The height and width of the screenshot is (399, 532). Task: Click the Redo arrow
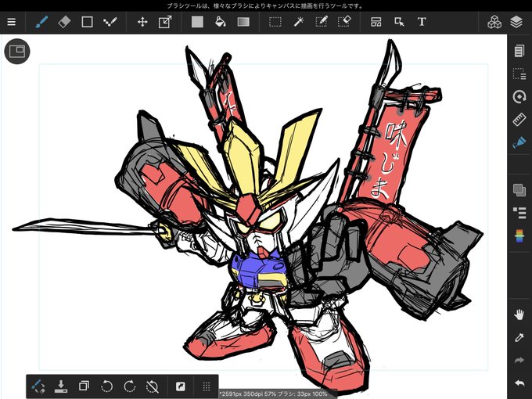pyautogui.click(x=519, y=361)
